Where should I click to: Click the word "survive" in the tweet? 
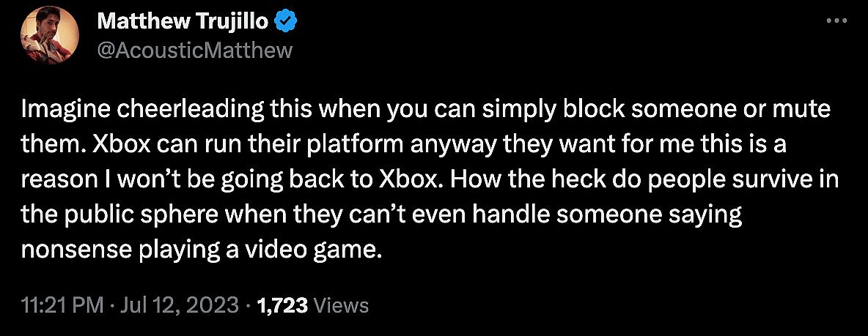click(764, 181)
